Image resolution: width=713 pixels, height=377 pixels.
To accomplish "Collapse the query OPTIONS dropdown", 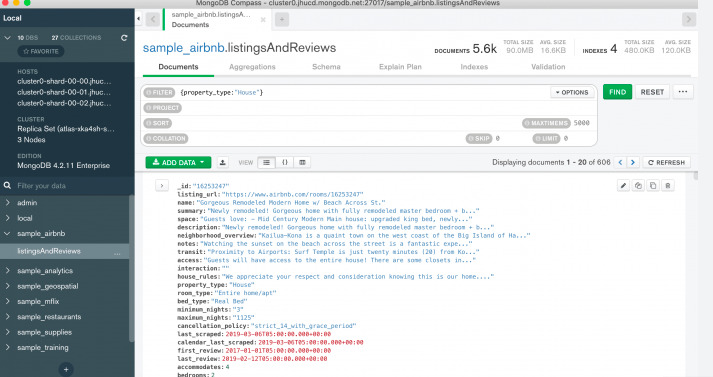I will [x=572, y=92].
